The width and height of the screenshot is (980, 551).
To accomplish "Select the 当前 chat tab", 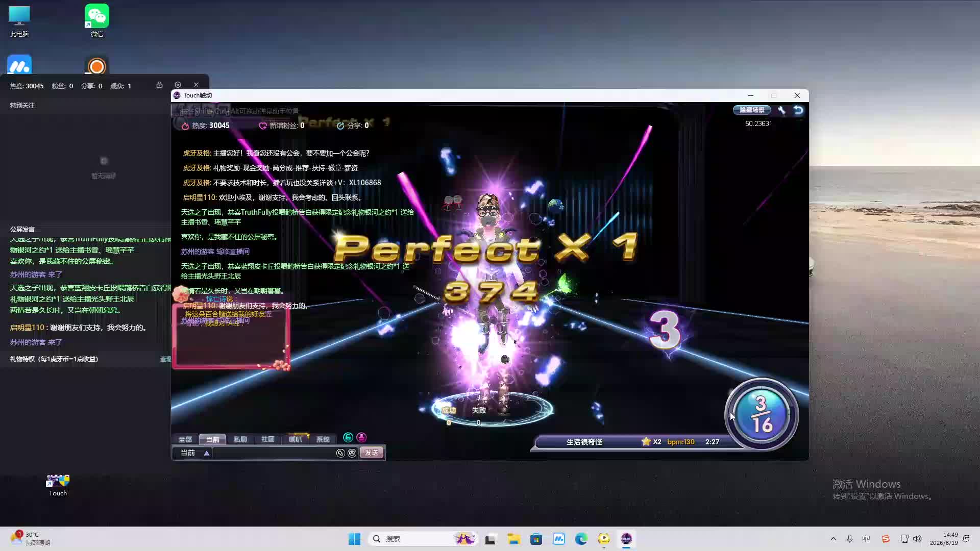I will (x=212, y=439).
